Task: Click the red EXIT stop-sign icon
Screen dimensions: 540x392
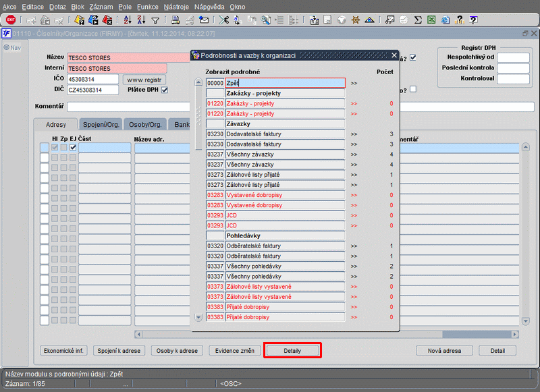Action: point(11,20)
